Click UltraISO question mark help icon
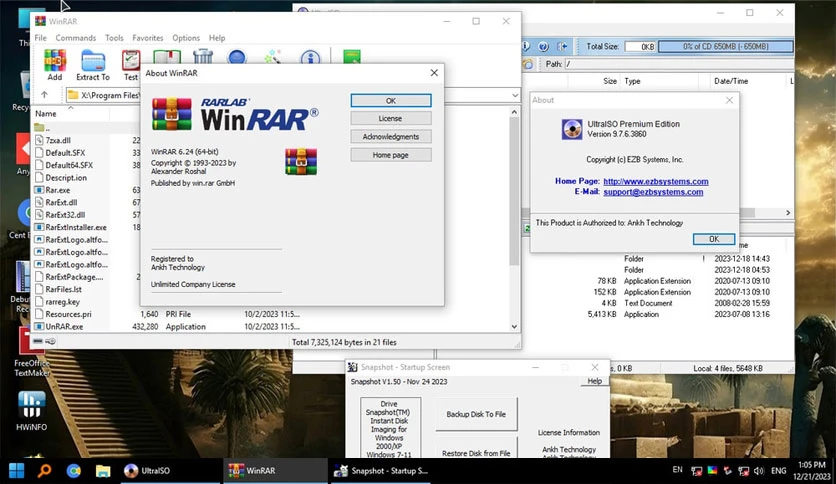836x484 pixels. (x=544, y=46)
